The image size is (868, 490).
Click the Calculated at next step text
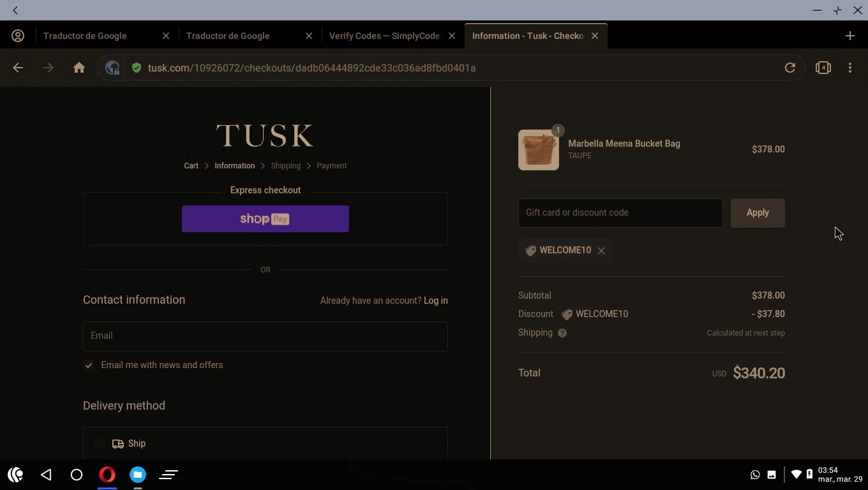point(745,333)
